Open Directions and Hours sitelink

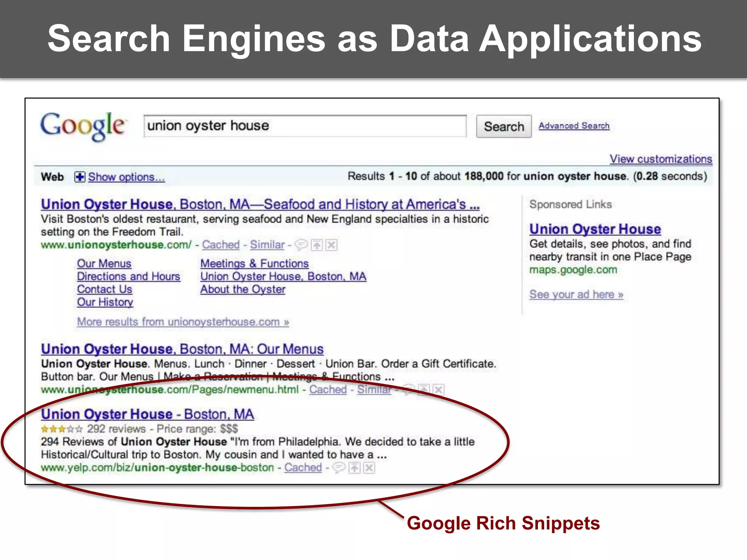(128, 276)
